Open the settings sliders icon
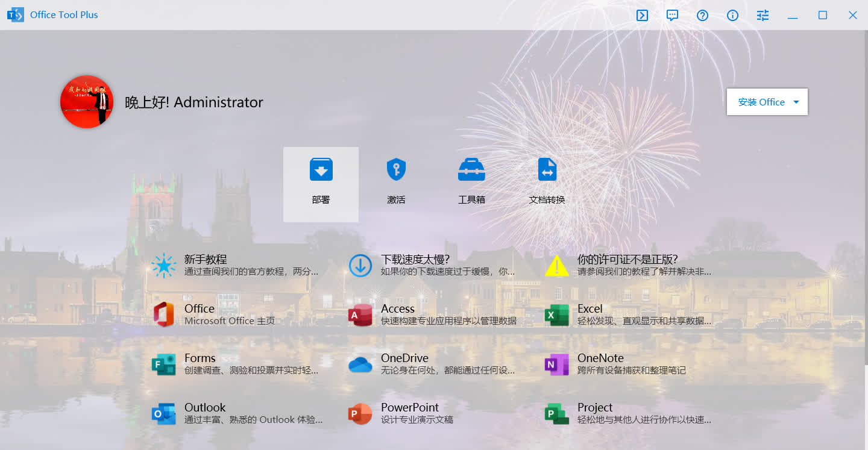This screenshot has width=868, height=450. click(x=763, y=16)
